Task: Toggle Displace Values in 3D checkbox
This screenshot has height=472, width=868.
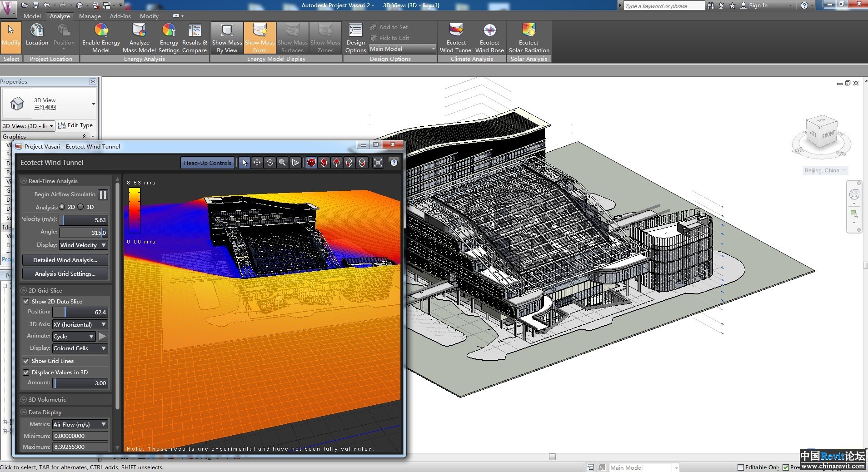Action: click(26, 372)
